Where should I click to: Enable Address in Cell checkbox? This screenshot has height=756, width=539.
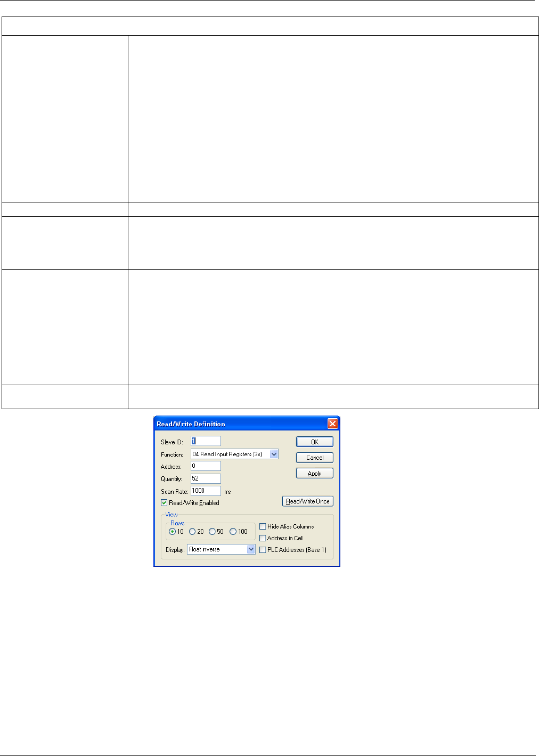pos(263,538)
